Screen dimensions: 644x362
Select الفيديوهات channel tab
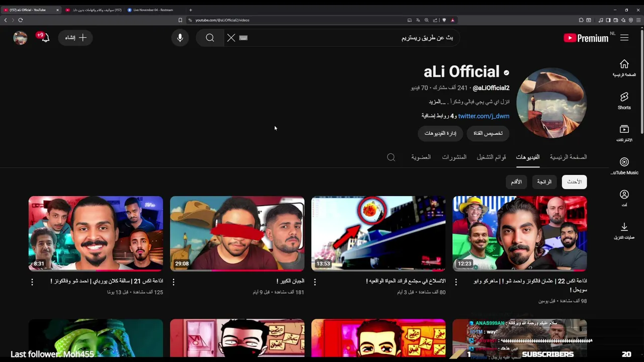pyautogui.click(x=528, y=157)
